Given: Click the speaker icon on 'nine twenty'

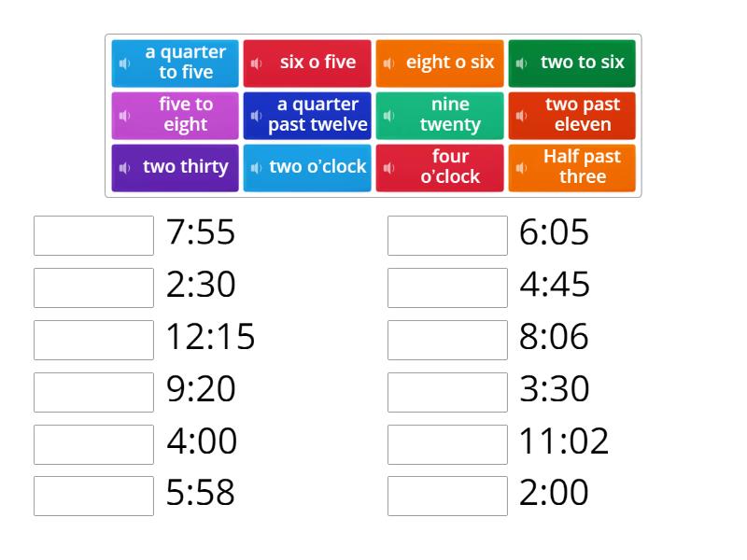Looking at the screenshot, I should 388,115.
